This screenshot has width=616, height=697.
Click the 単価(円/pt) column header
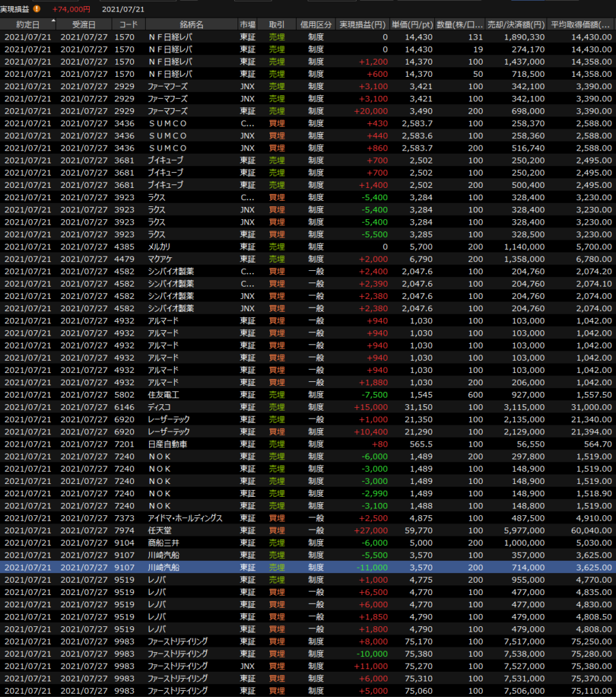point(412,25)
